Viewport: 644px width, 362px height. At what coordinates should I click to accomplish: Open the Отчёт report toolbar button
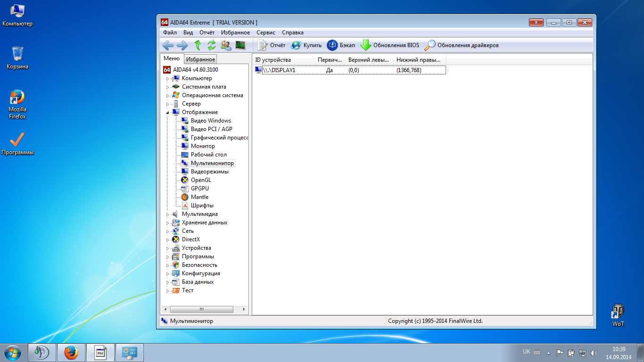coord(272,45)
